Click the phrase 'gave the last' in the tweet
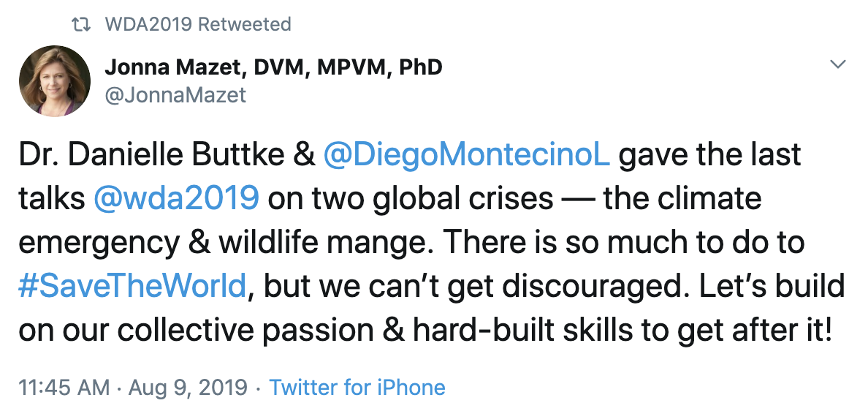This screenshot has width=868, height=414. pyautogui.click(x=710, y=155)
